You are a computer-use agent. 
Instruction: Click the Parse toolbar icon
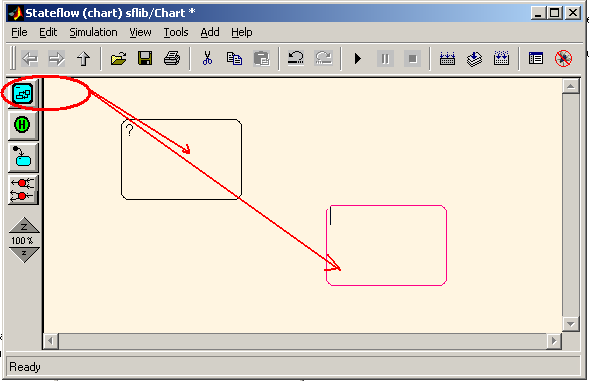(447, 59)
